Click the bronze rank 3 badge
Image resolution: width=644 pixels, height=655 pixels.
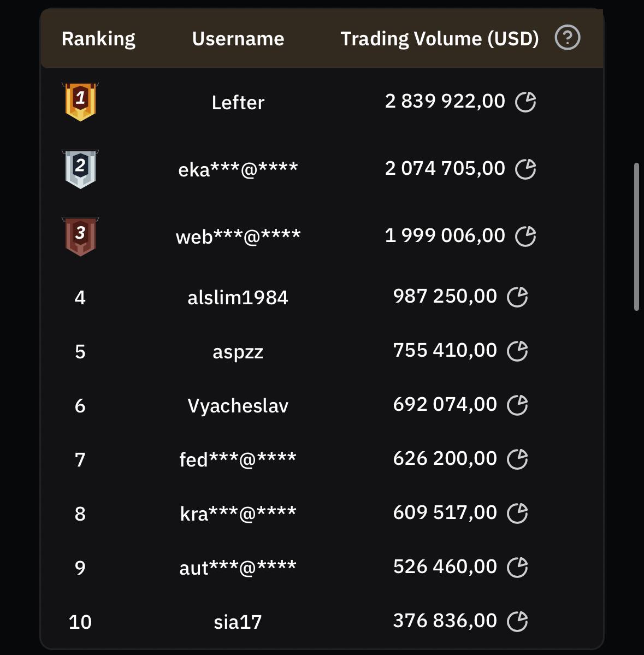pos(80,237)
